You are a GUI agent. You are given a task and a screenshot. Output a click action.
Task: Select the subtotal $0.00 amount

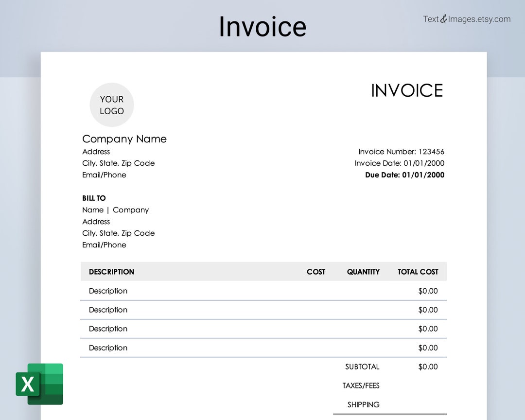click(428, 367)
